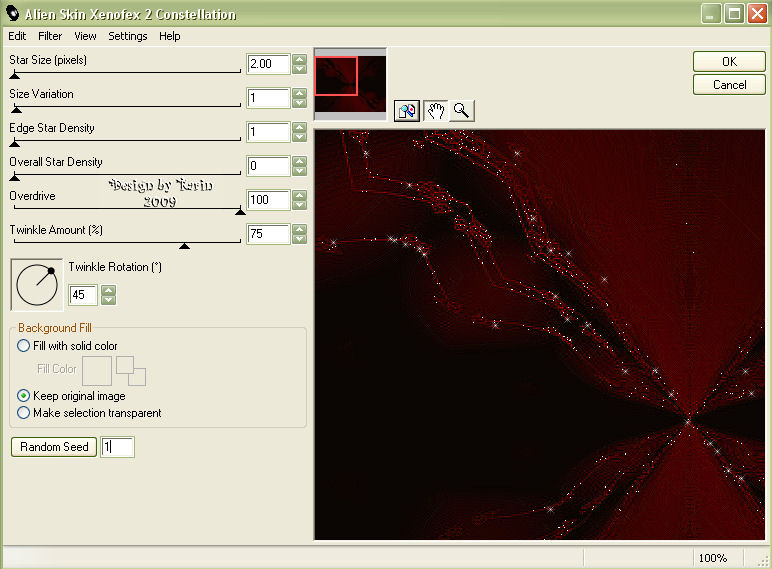Screen dimensions: 772x569
Task: Click the Overdrive value field
Action: [268, 200]
